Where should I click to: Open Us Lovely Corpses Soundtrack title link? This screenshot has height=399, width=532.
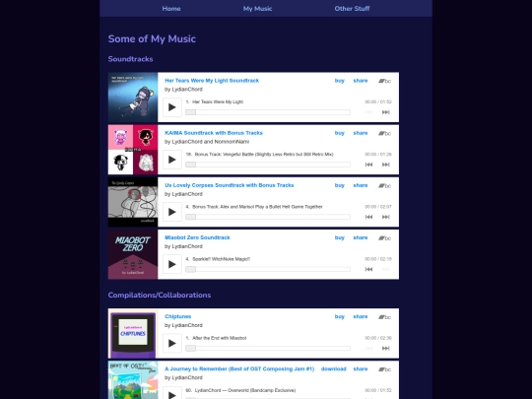click(230, 185)
